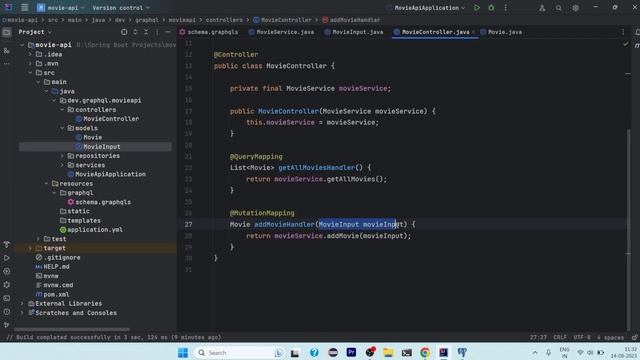
Task: Open Search Everywhere magnifier icon
Action: 558,8
